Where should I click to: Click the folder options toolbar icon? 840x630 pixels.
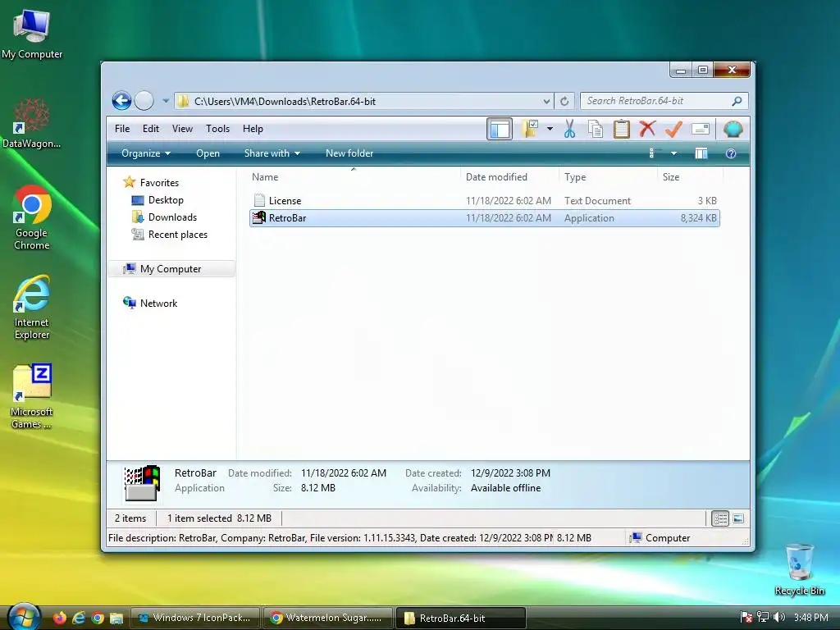[531, 129]
